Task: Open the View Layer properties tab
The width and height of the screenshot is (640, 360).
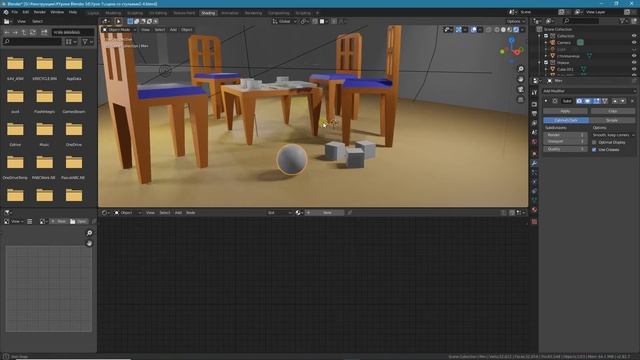Action: coord(534,123)
